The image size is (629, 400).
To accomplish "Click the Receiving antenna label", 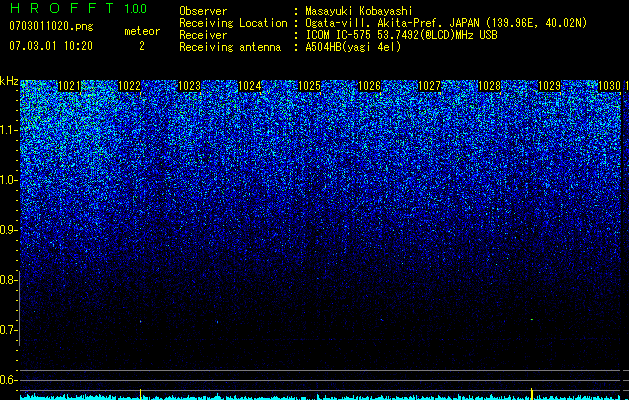I will coord(230,47).
